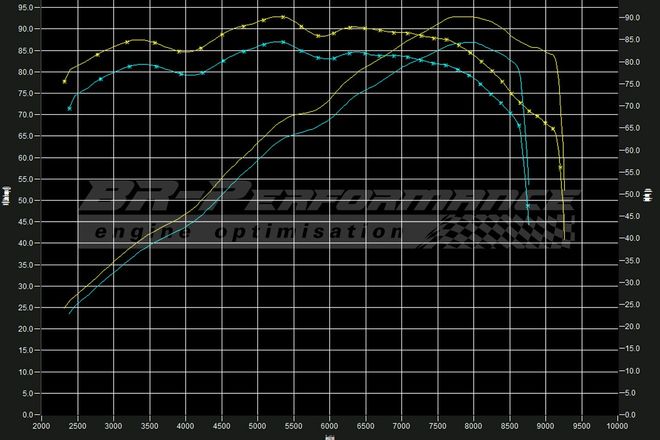660x440 pixels.
Task: Select the cyan marked curve peak near 5300
Action: click(282, 42)
